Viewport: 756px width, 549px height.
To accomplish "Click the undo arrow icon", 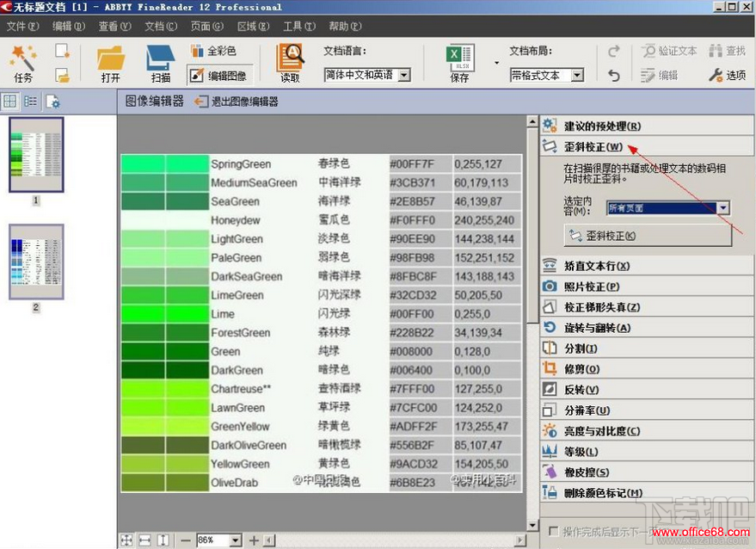I will pyautogui.click(x=613, y=76).
